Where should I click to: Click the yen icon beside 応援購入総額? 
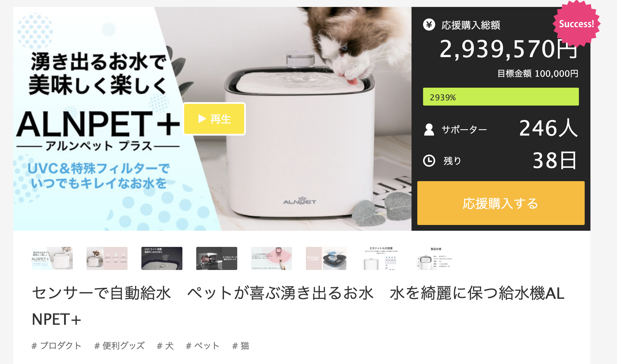coord(429,25)
